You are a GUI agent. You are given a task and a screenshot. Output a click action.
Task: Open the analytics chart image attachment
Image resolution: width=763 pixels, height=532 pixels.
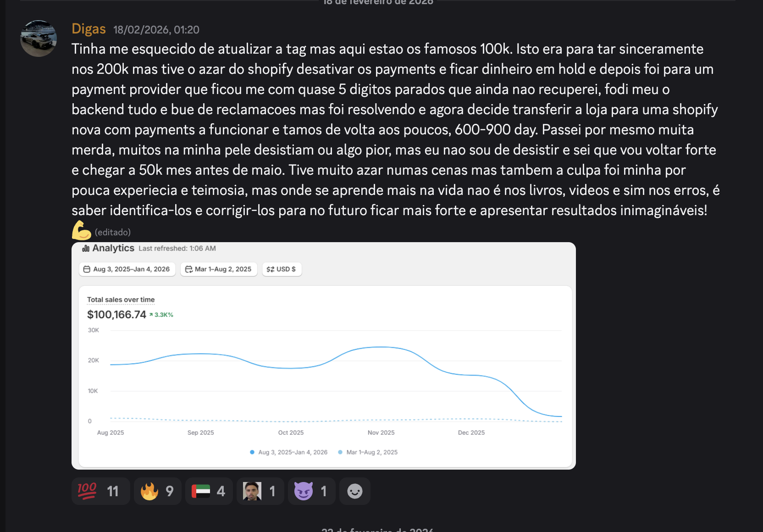pos(323,367)
